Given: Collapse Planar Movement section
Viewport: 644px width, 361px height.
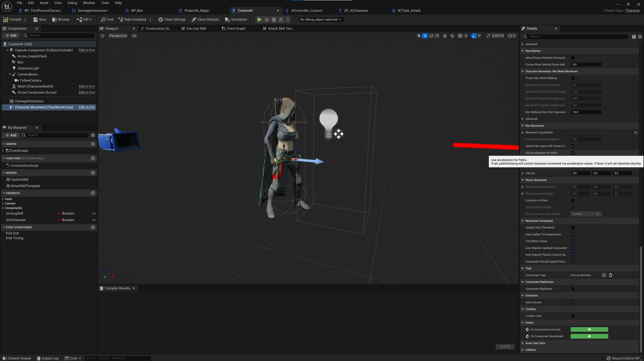Looking at the screenshot, I should pos(523,180).
